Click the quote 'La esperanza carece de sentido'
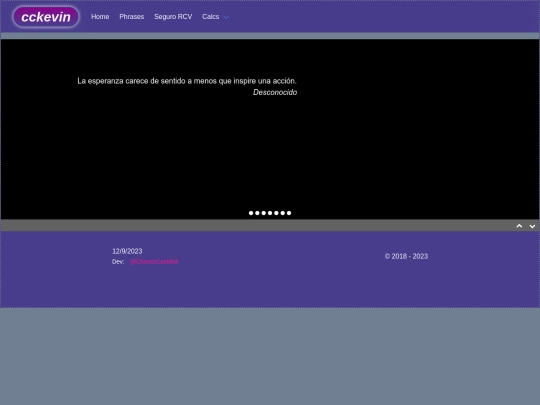The height and width of the screenshot is (405, 540). tap(187, 81)
